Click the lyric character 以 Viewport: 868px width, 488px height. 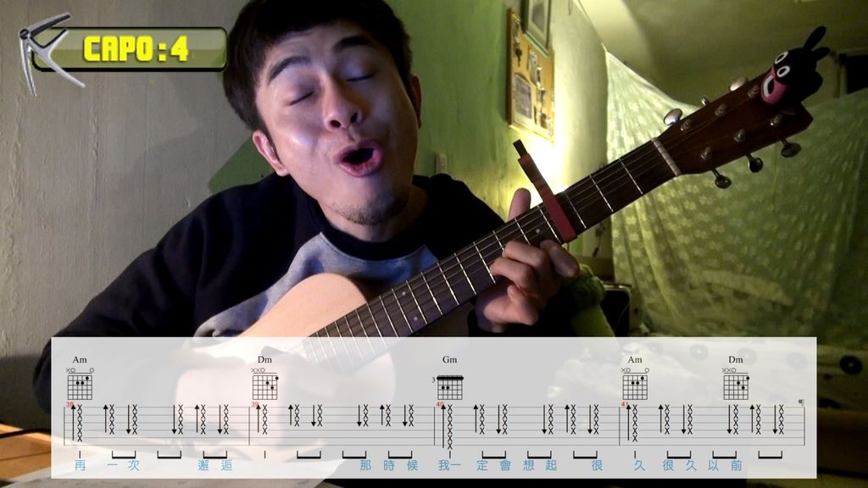click(x=713, y=465)
